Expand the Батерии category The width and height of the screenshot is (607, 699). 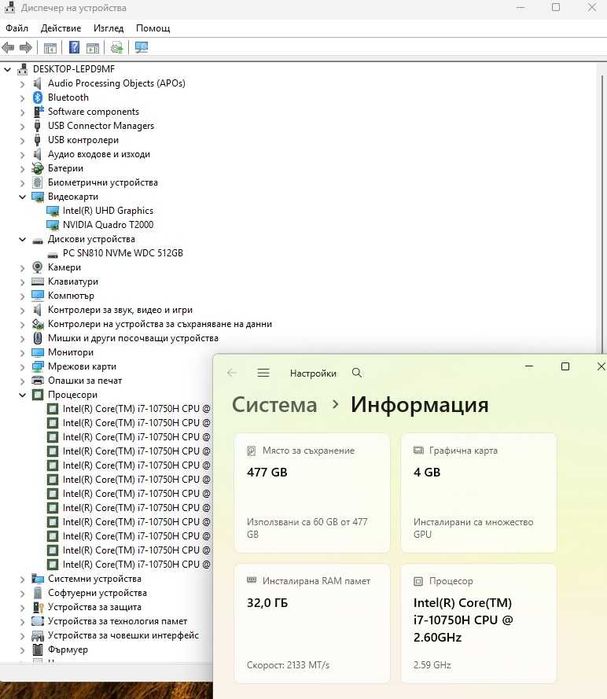pos(22,169)
